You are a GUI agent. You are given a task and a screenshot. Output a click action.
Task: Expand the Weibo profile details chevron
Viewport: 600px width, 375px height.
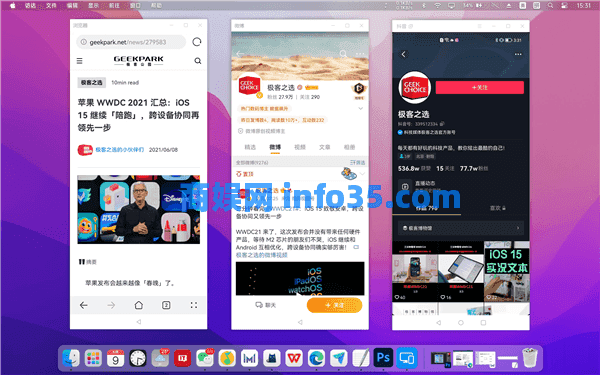click(x=360, y=109)
